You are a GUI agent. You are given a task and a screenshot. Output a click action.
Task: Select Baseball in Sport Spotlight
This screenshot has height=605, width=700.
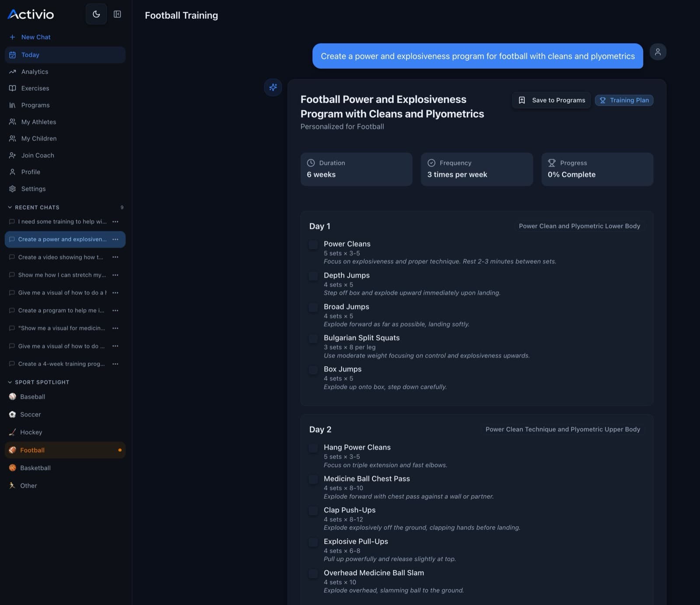[x=65, y=397]
